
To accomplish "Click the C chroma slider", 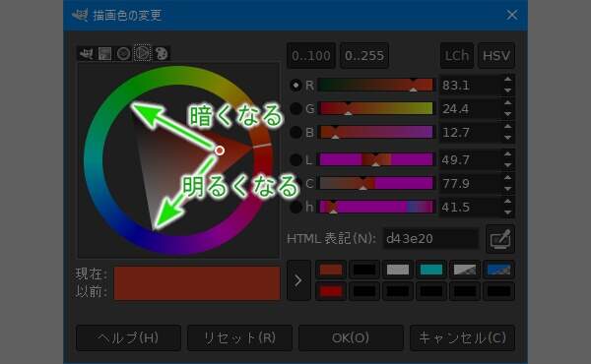I will coord(376,183).
